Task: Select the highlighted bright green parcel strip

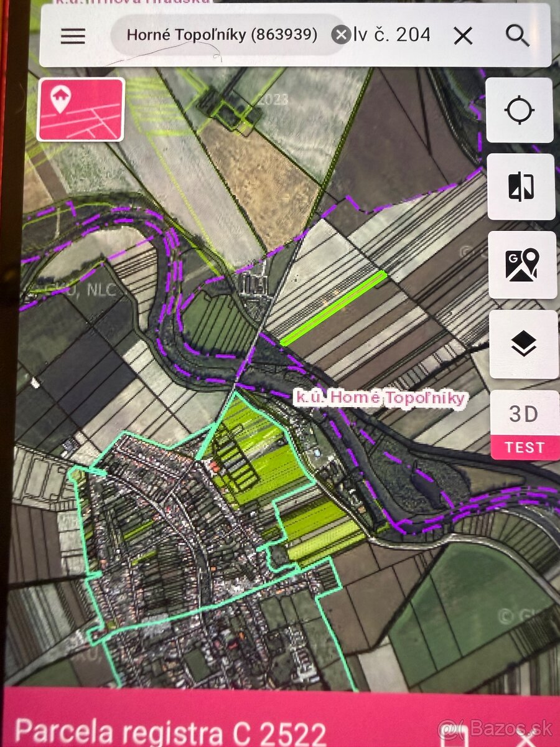Action: [x=334, y=308]
